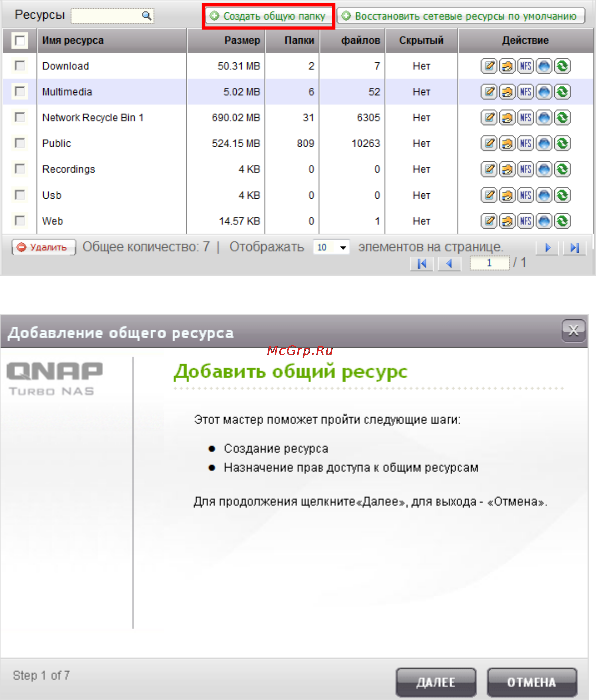
Task: Click the NFS icon in Download row
Action: (x=525, y=66)
